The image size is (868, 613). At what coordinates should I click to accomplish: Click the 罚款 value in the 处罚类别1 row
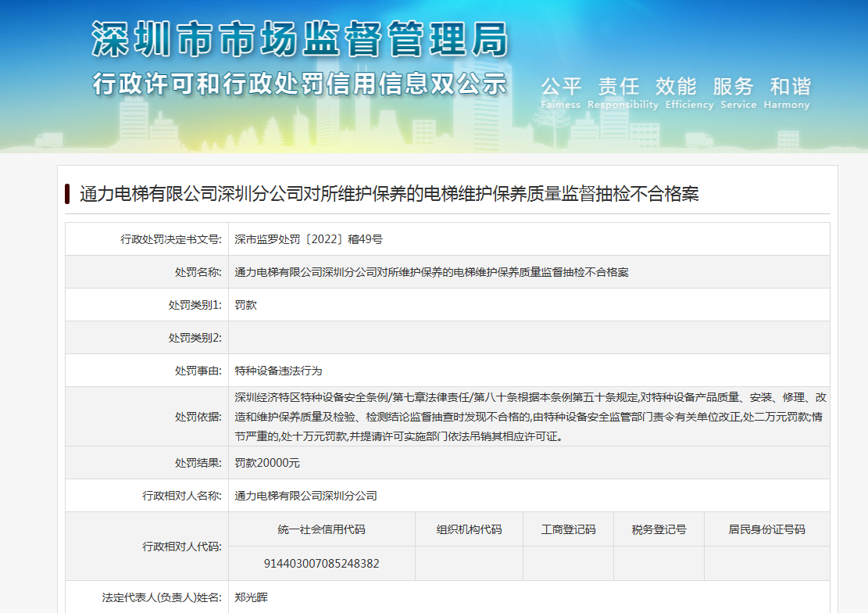coord(246,305)
